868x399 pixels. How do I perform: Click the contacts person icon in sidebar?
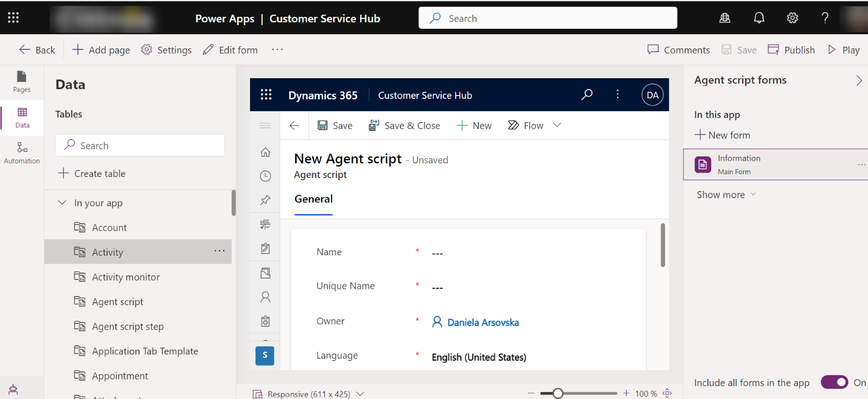265,297
